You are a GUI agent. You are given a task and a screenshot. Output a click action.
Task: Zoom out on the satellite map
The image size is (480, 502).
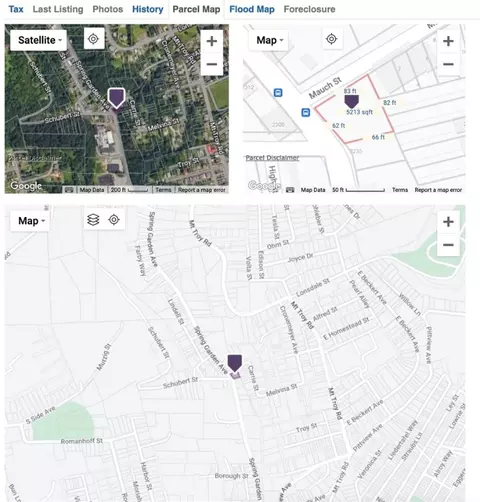212,64
